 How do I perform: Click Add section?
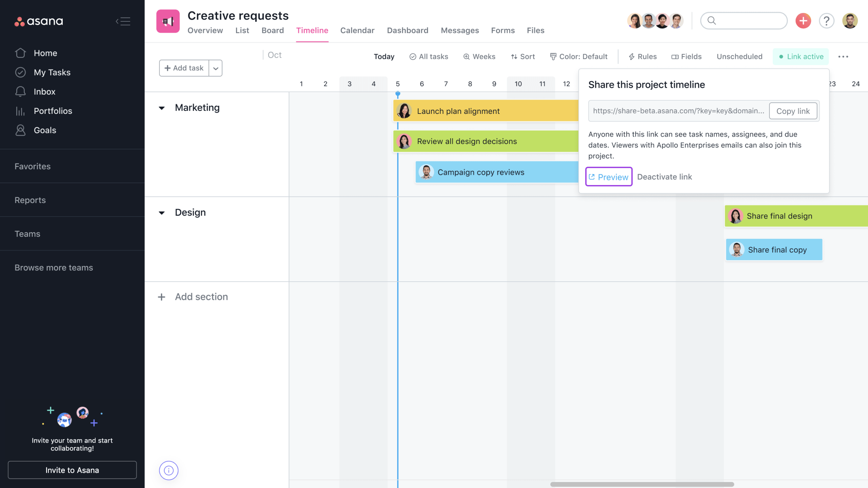[x=201, y=297]
